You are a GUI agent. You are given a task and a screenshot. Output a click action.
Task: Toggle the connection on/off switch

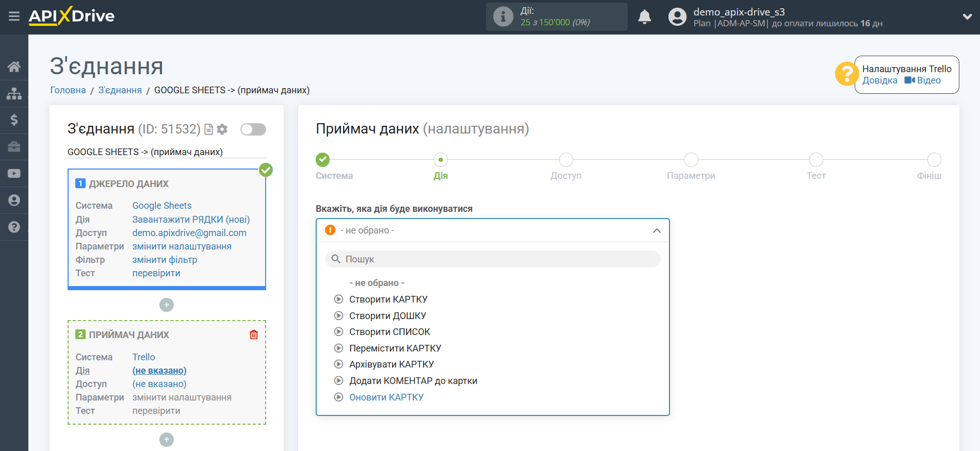(253, 129)
